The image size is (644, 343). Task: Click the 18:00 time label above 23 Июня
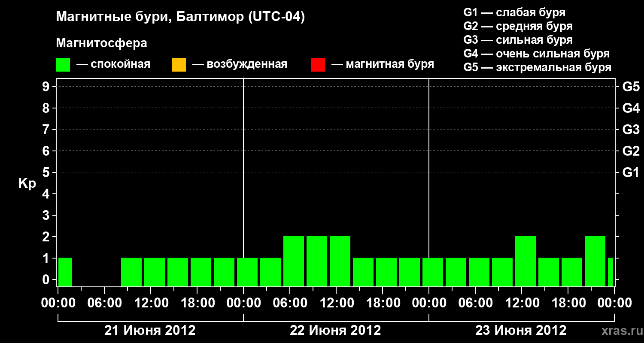point(568,303)
